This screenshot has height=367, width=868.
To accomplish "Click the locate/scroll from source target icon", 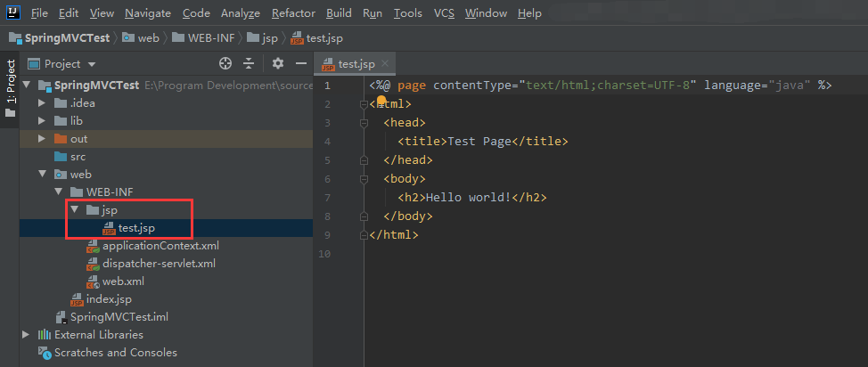I will click(x=225, y=64).
